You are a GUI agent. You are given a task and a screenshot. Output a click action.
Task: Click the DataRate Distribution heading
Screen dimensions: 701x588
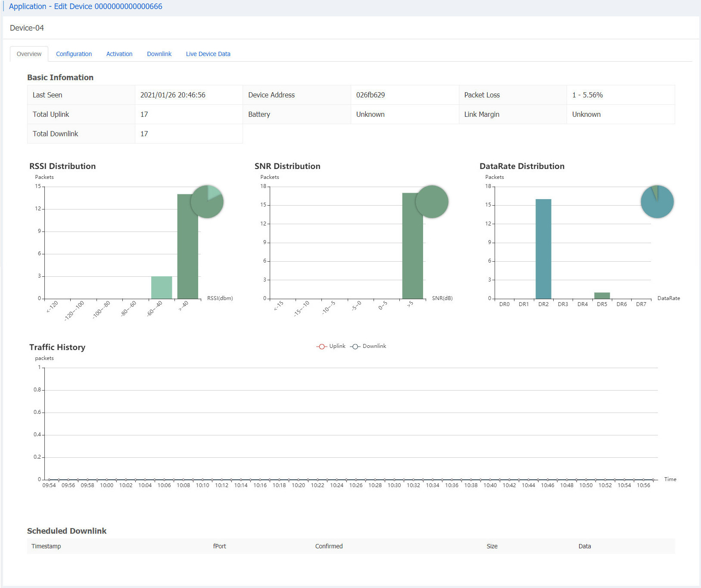[x=522, y=166]
